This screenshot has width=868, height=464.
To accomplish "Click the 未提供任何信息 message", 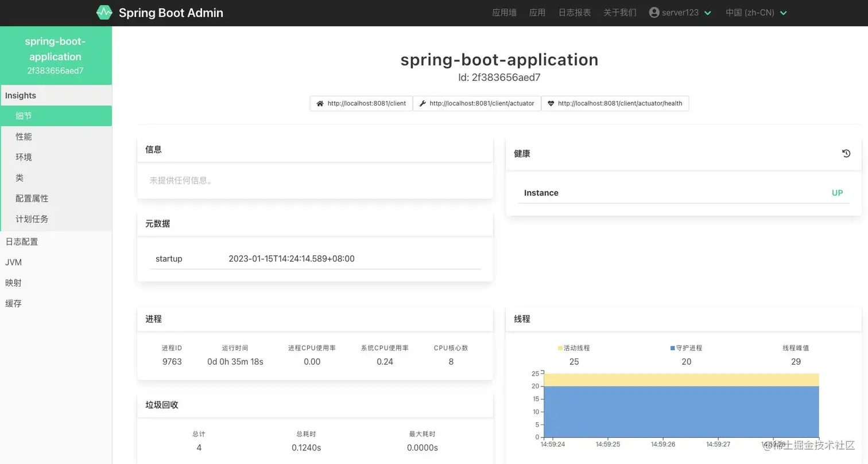I will [x=181, y=180].
